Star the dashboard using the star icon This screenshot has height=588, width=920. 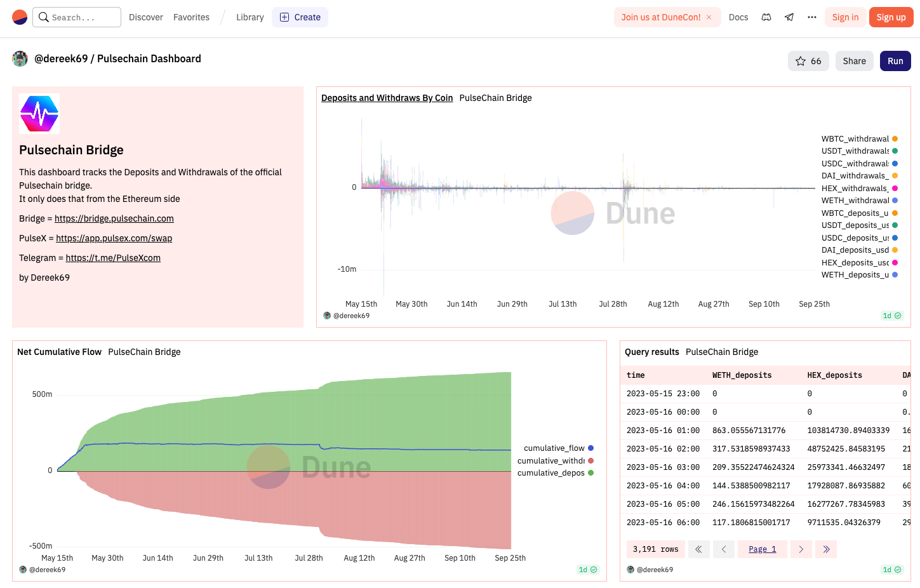click(799, 60)
